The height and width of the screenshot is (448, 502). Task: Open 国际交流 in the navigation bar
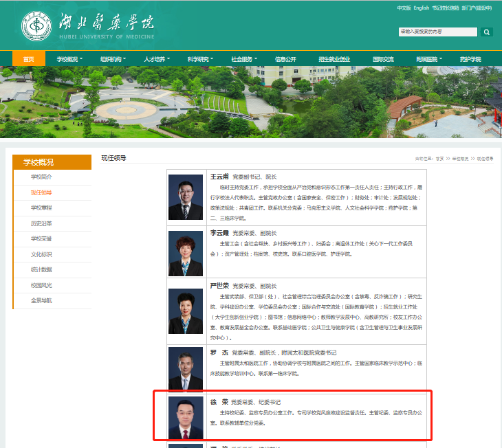(383, 59)
